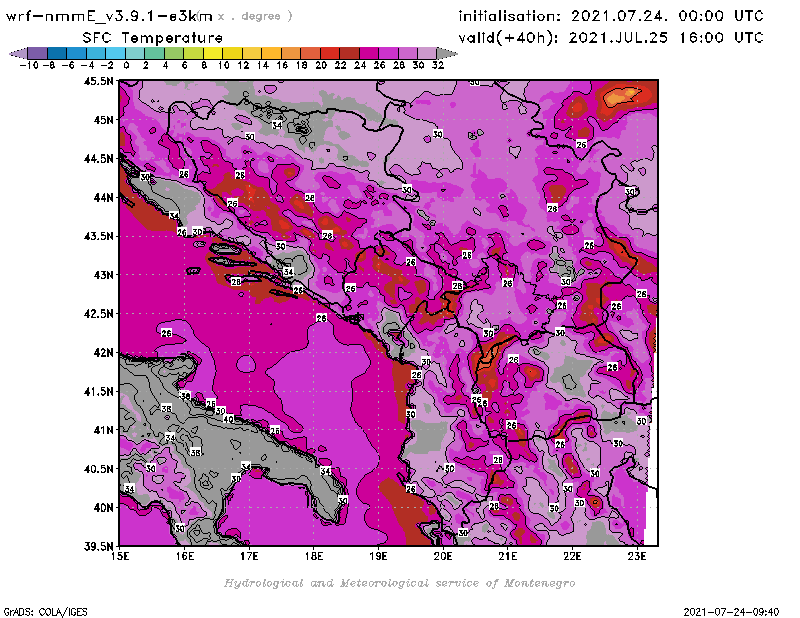The width and height of the screenshot is (800, 618).
Task: Click the '21E' longitude label
Action: [x=508, y=556]
